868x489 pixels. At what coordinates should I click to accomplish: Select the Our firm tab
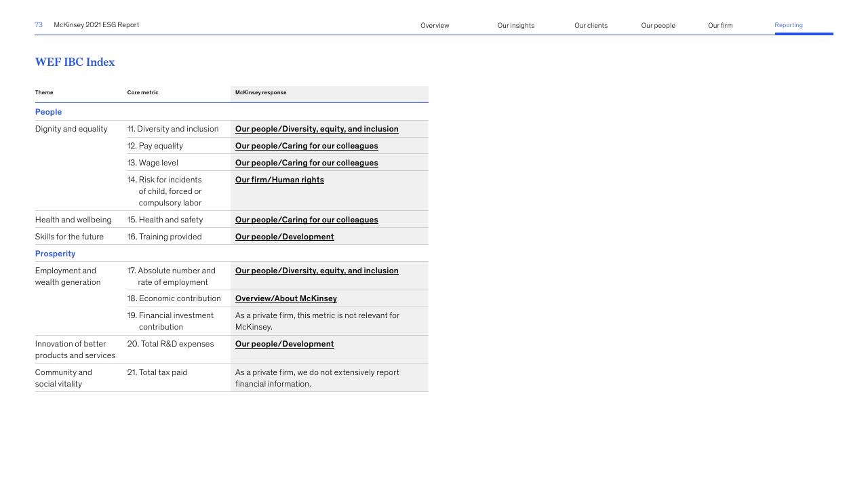720,26
